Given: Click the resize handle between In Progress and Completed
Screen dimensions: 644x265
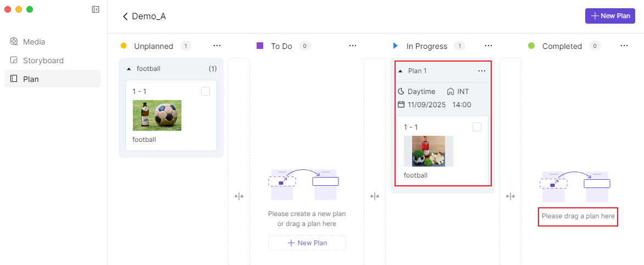Looking at the screenshot, I should click(510, 196).
